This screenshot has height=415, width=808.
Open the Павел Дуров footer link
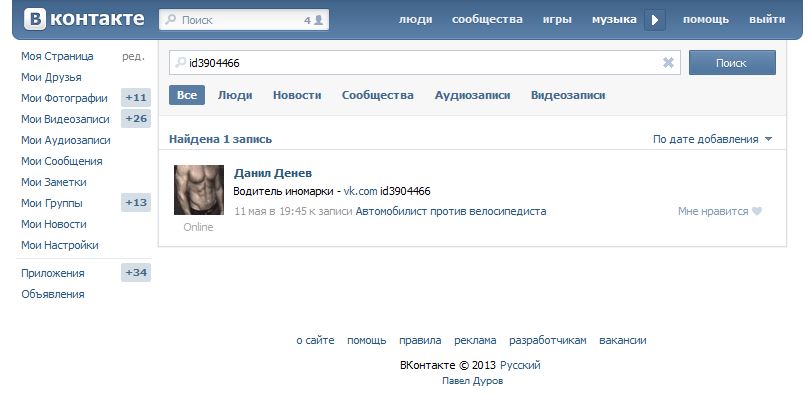(473, 381)
